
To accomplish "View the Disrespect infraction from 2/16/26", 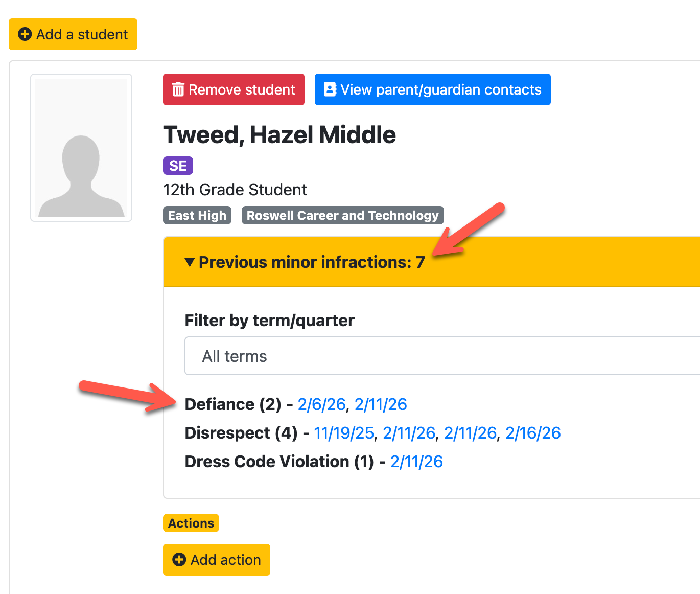I will click(533, 433).
